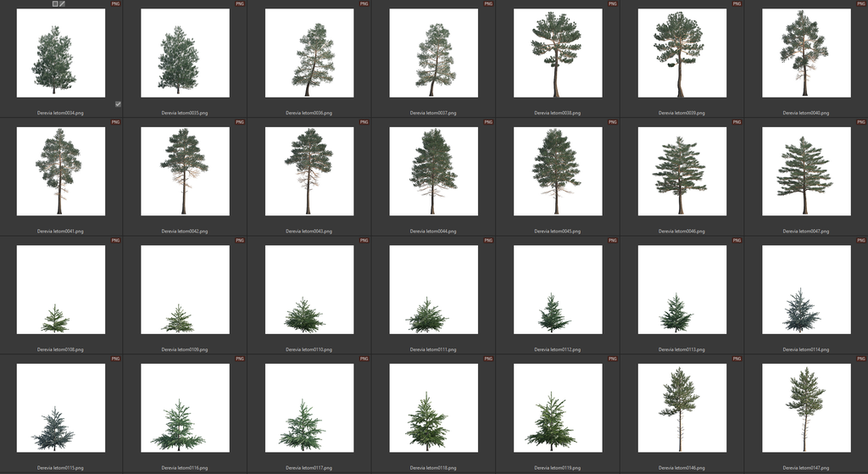Select the Derevia letom0108 small spruce thumbnail
This screenshot has height=474, width=868.
tap(60, 289)
